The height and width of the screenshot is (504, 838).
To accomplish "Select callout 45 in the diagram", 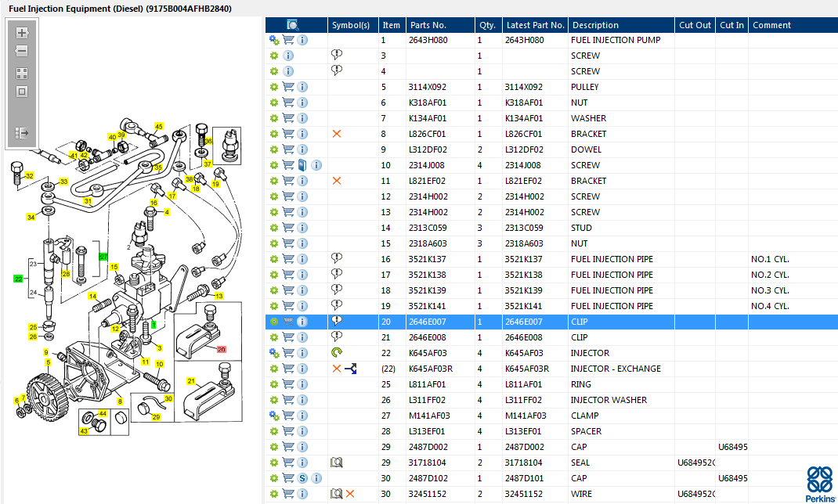I will 159,127.
